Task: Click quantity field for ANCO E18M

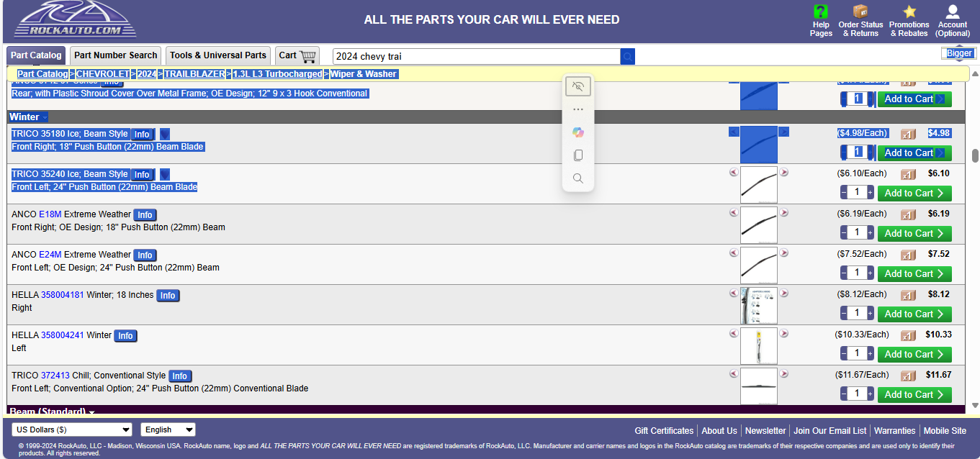Action: (857, 233)
